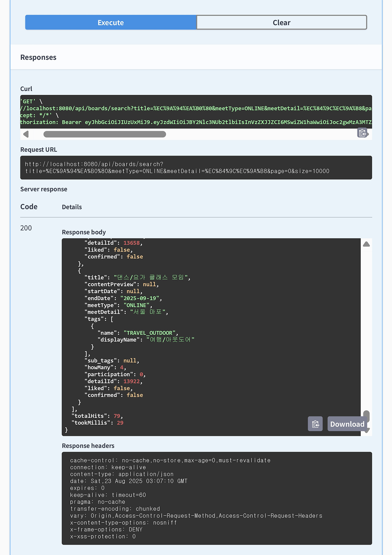The height and width of the screenshot is (555, 392).
Task: Click the curl scrollbar left arrow
Action: click(26, 134)
